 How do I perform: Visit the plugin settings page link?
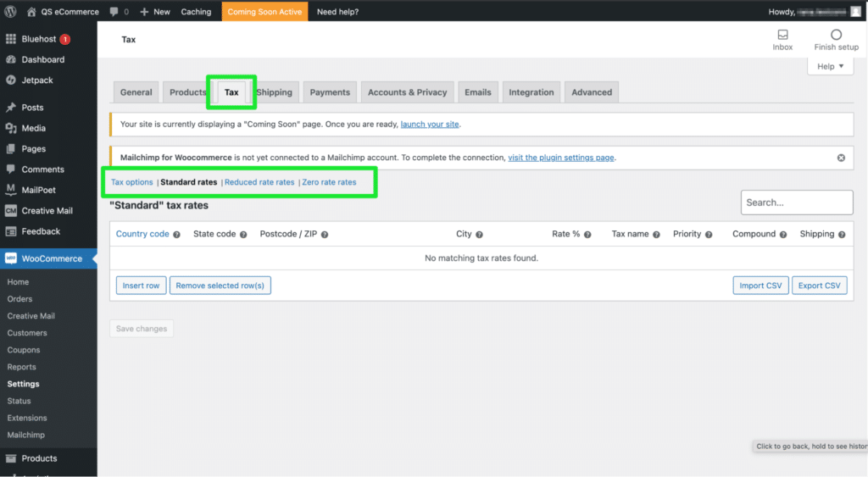(x=561, y=158)
